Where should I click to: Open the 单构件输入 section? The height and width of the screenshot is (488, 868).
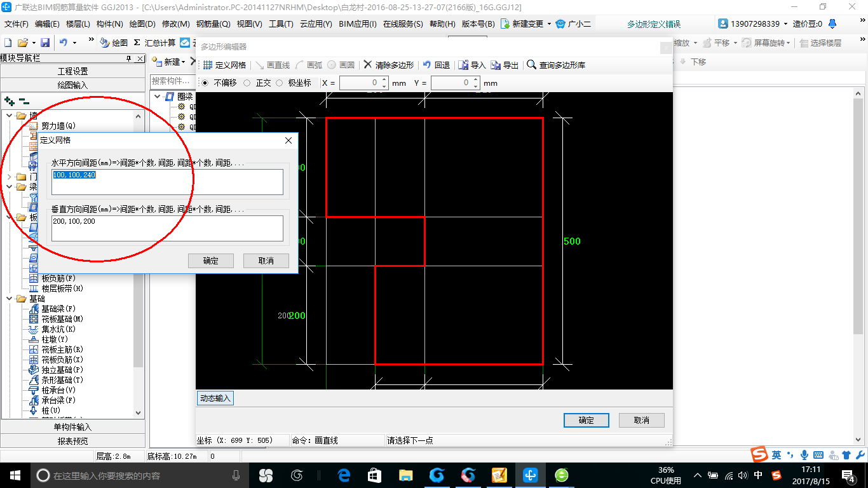tap(73, 427)
